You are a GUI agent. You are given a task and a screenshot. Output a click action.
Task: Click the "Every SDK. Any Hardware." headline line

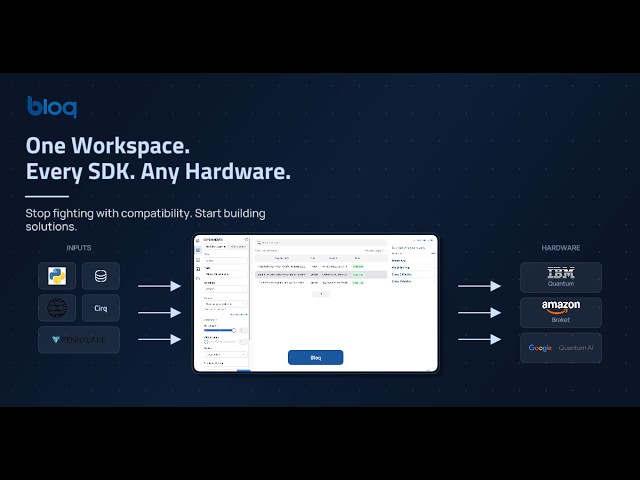pyautogui.click(x=158, y=171)
